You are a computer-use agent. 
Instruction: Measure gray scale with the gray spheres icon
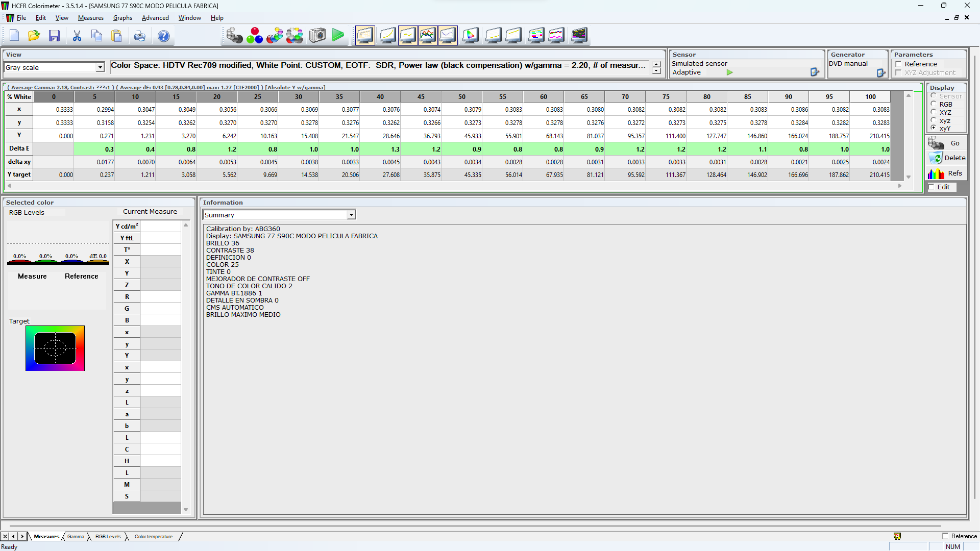(x=234, y=35)
